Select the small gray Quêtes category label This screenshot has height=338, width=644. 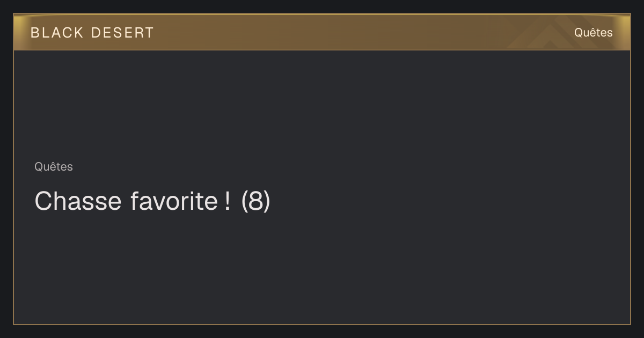tap(54, 167)
